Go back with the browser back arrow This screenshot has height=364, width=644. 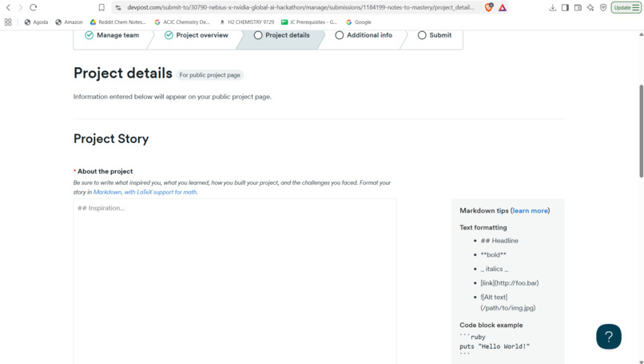(8, 7)
